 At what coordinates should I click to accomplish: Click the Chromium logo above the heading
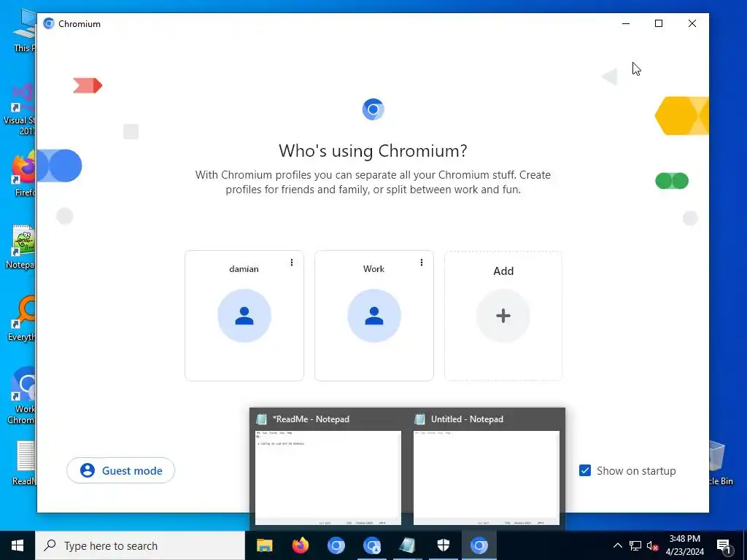click(373, 109)
